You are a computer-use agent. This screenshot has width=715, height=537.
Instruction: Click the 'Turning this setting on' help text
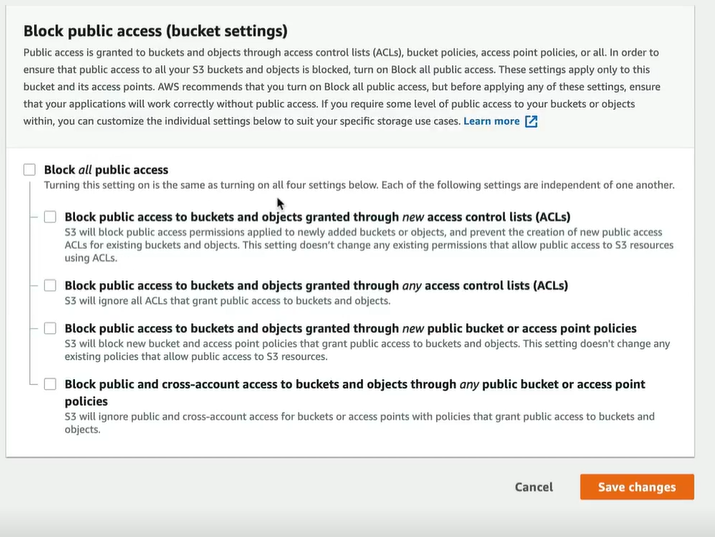359,185
